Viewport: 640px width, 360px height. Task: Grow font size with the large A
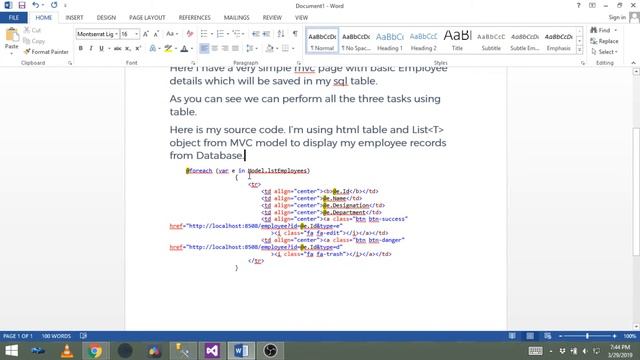pyautogui.click(x=146, y=34)
